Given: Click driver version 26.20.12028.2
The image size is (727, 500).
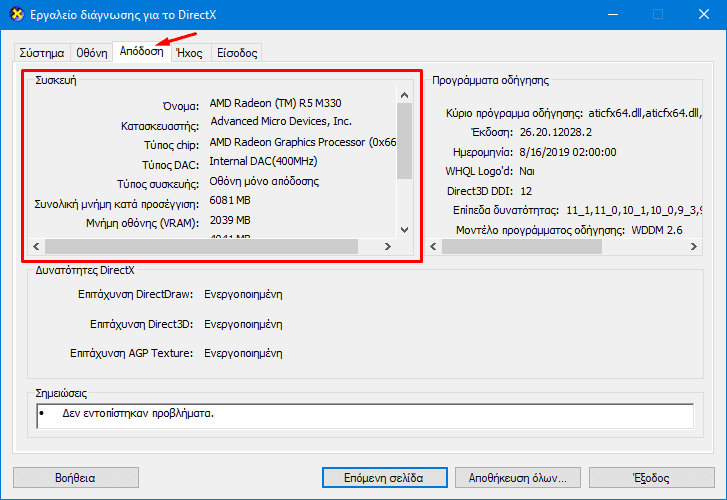Looking at the screenshot, I should click(555, 133).
